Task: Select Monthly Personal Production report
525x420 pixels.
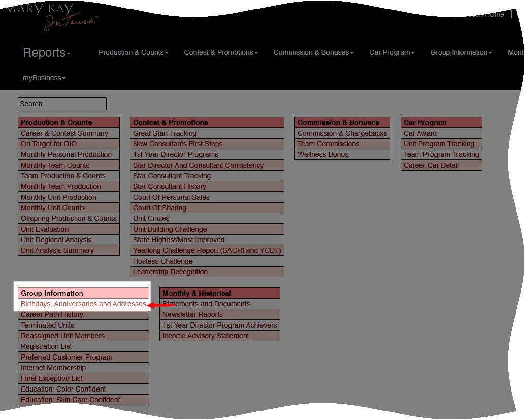Action: click(69, 155)
